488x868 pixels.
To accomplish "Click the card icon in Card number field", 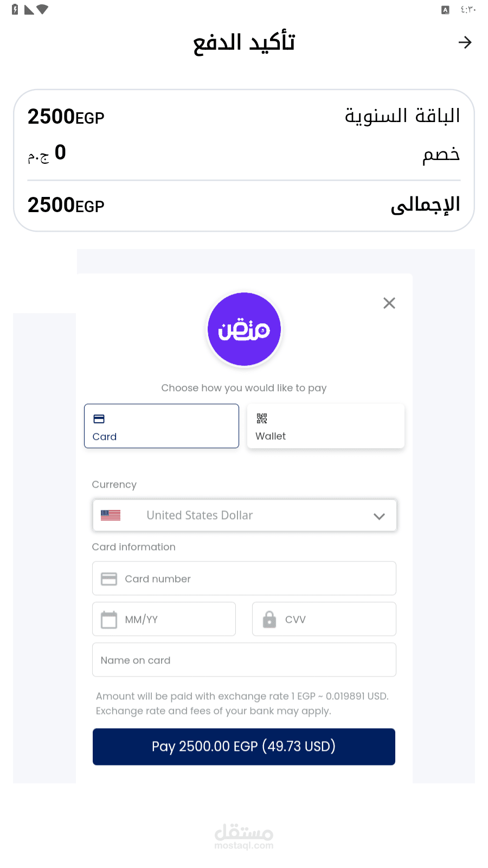I will click(109, 579).
